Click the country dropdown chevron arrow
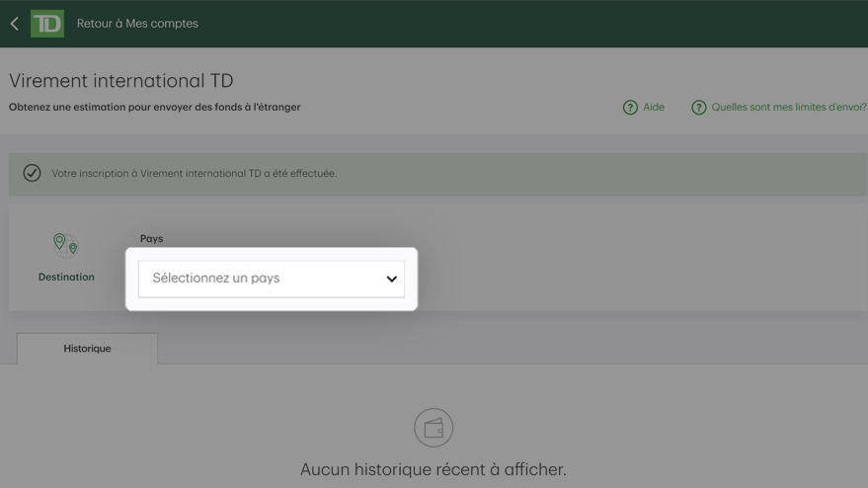The width and height of the screenshot is (868, 488). [391, 279]
